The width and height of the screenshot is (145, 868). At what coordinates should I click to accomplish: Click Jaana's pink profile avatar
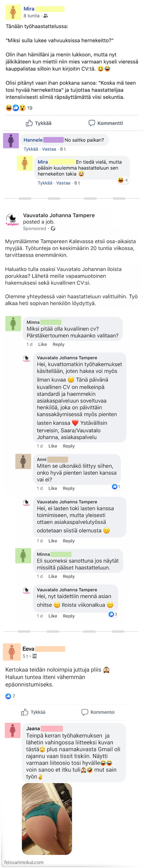click(x=13, y=729)
